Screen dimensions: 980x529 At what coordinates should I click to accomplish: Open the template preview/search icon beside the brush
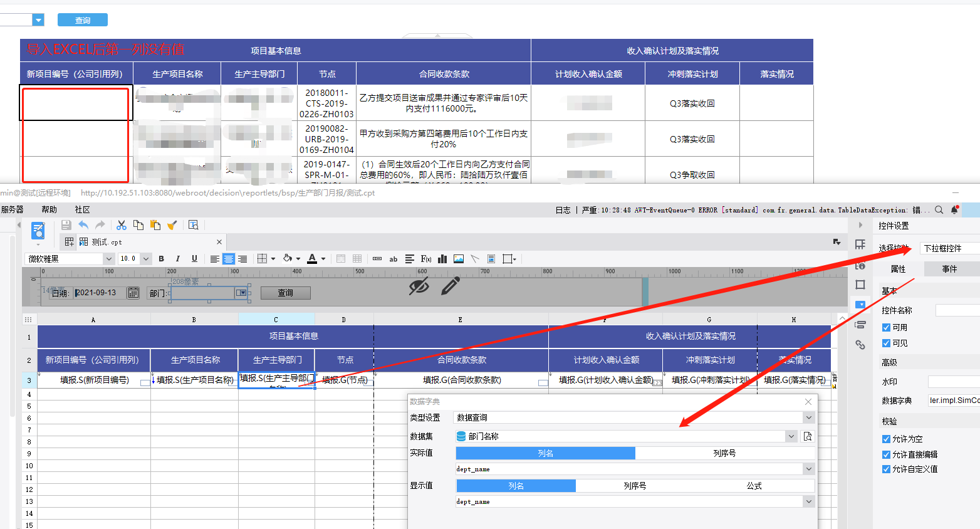[x=193, y=225]
